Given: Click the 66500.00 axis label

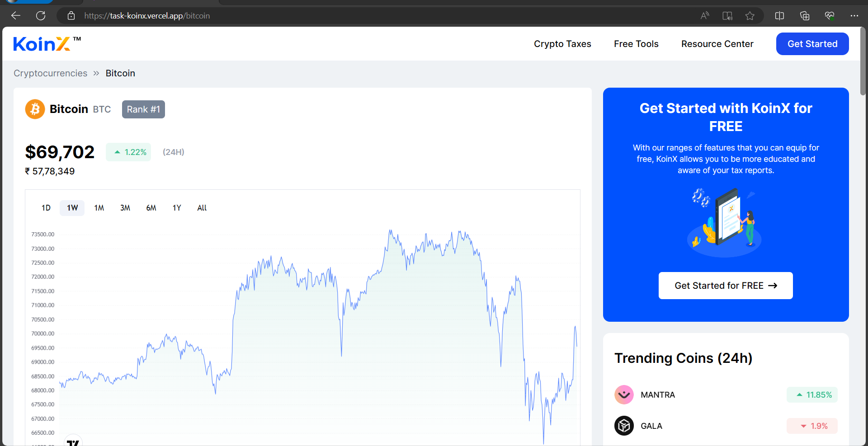Looking at the screenshot, I should 42,433.
